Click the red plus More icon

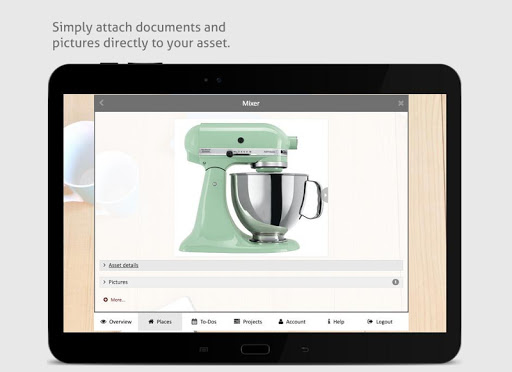[105, 300]
